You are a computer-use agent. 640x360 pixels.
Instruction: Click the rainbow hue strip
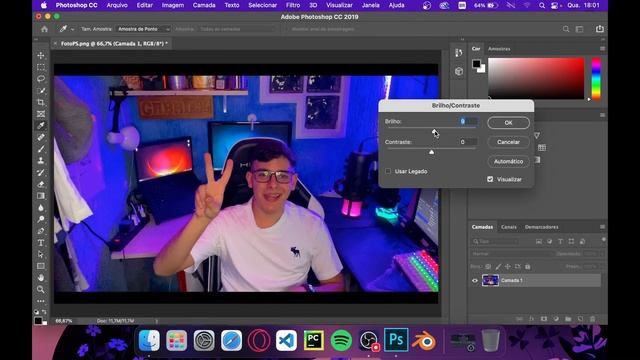coord(596,78)
